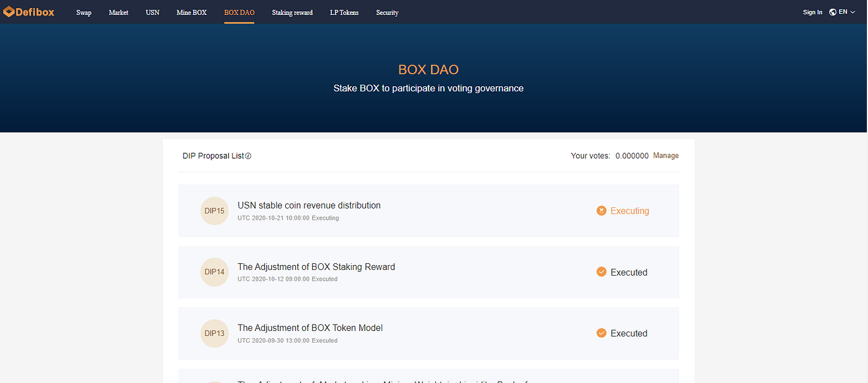Go to the Market tab
The width and height of the screenshot is (868, 383).
click(x=118, y=12)
